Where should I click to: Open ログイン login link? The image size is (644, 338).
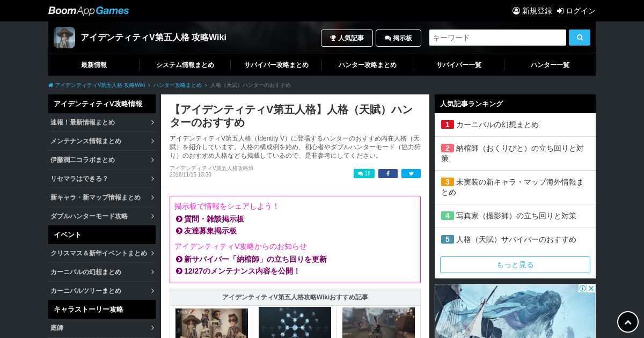(x=576, y=11)
